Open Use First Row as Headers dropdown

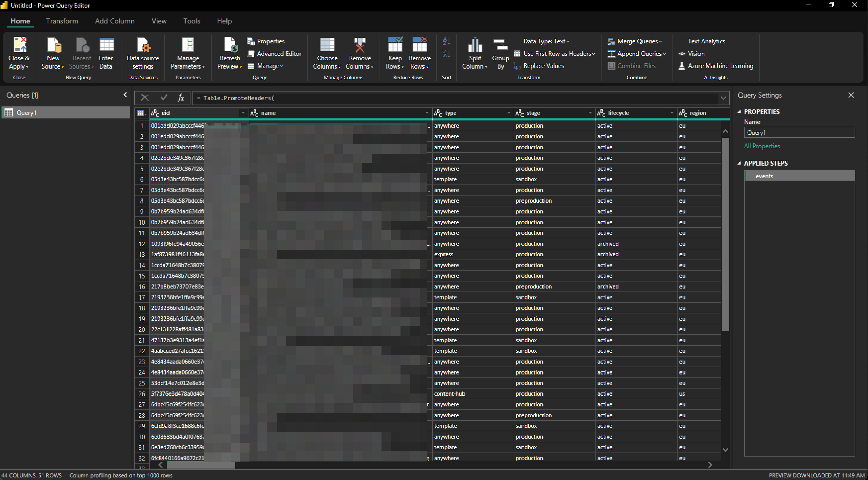pyautogui.click(x=555, y=54)
